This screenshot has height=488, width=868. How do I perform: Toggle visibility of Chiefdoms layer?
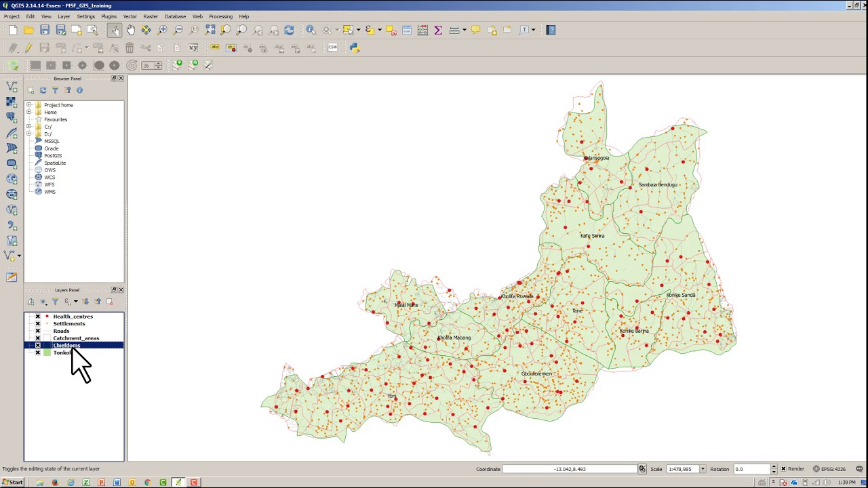coord(38,346)
